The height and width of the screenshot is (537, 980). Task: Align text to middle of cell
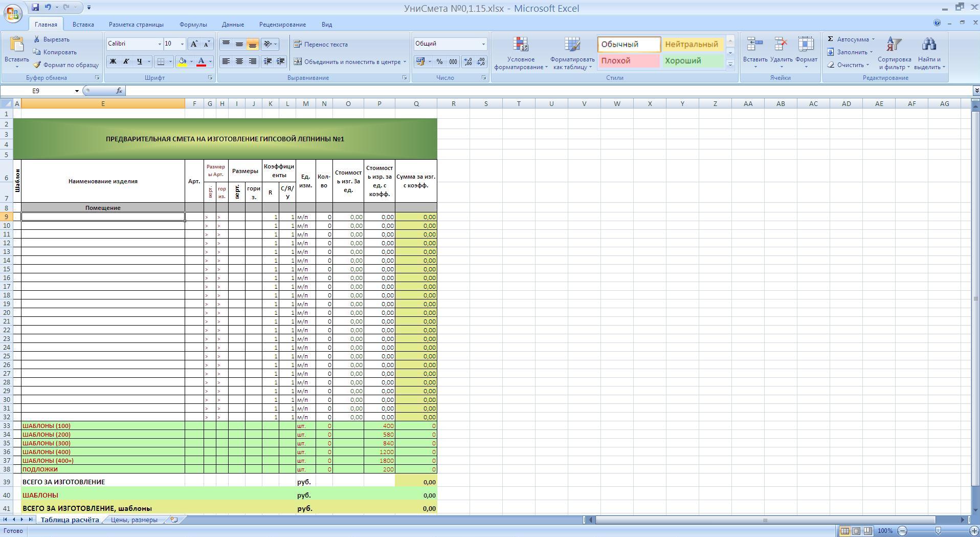(239, 44)
